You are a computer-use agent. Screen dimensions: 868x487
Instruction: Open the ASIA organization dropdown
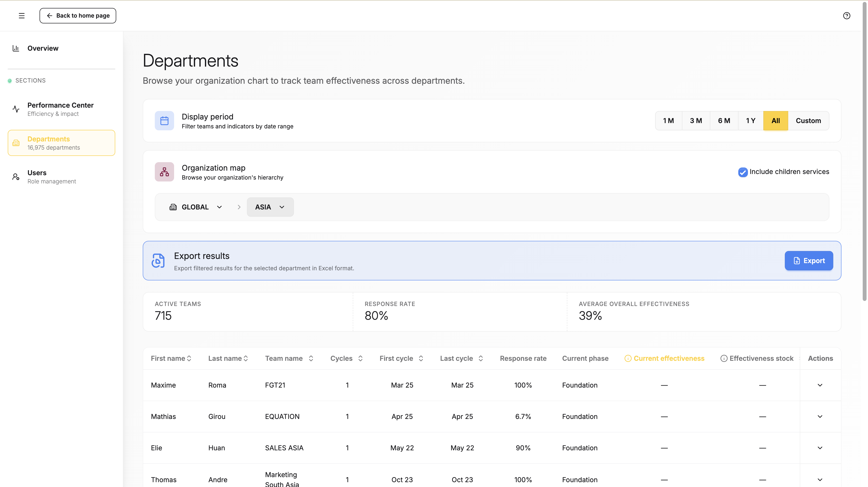click(x=270, y=207)
